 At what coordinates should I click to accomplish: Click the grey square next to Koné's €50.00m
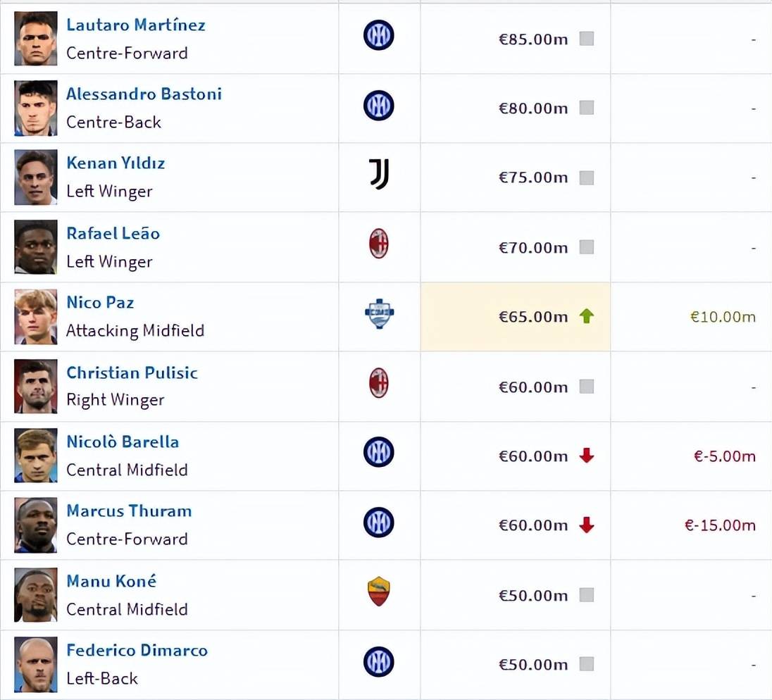pos(586,595)
